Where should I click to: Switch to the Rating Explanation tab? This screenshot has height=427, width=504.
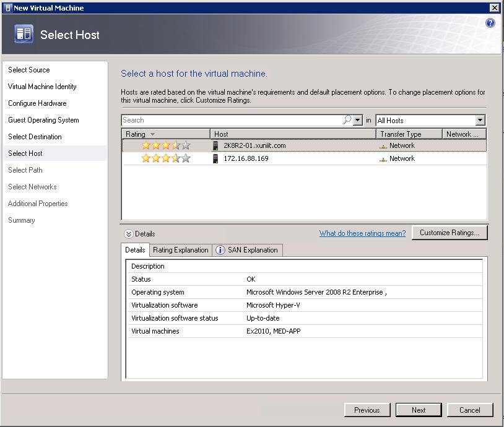click(x=181, y=250)
